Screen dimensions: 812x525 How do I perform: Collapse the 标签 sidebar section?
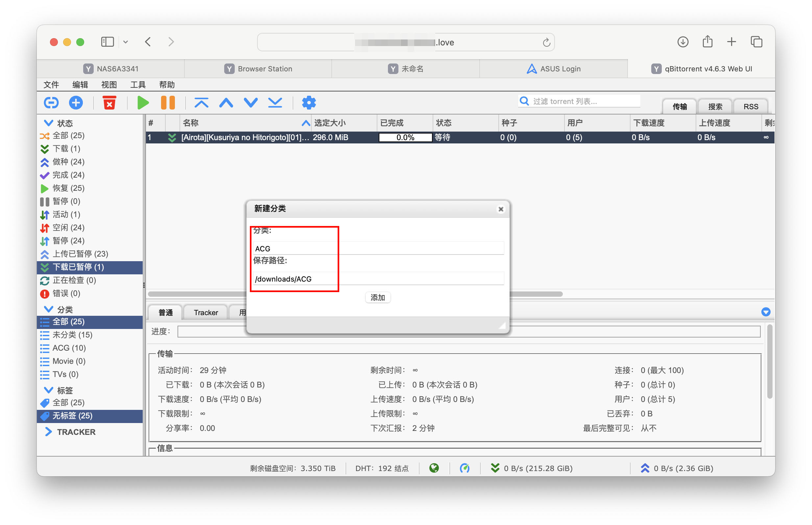48,390
